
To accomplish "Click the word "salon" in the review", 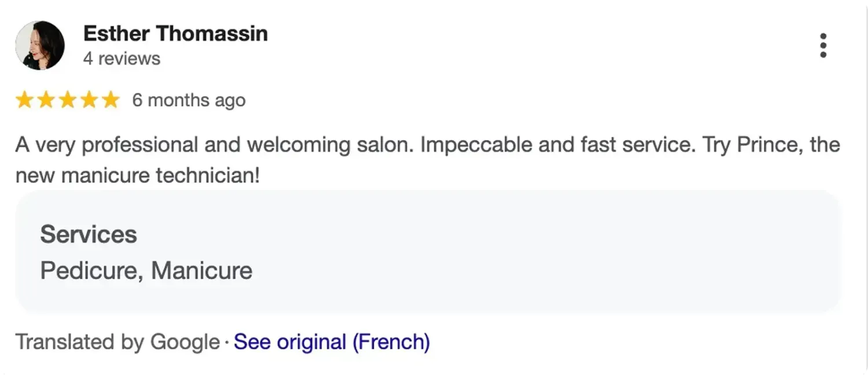I will point(382,144).
